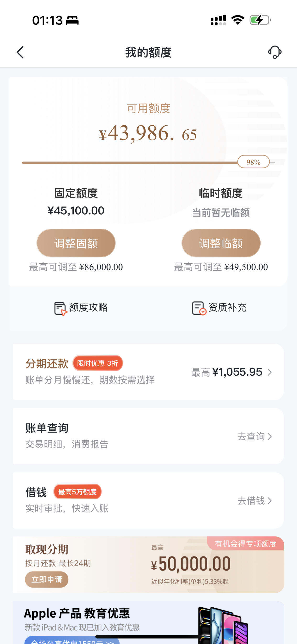The width and height of the screenshot is (297, 644).
Task: Click 立即申请 under 取现分期
Action: (47, 579)
